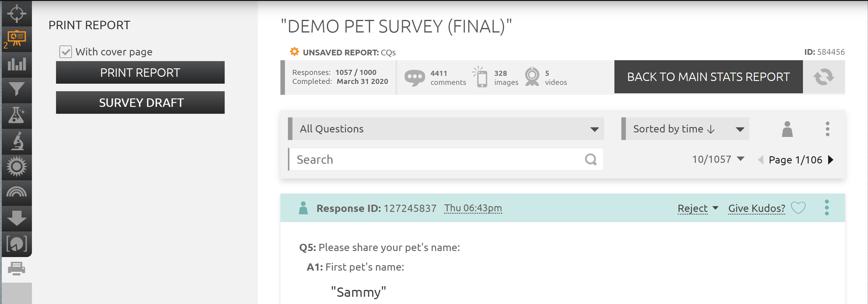The height and width of the screenshot is (304, 868).
Task: Click the refresh arrows icon
Action: pos(823,77)
